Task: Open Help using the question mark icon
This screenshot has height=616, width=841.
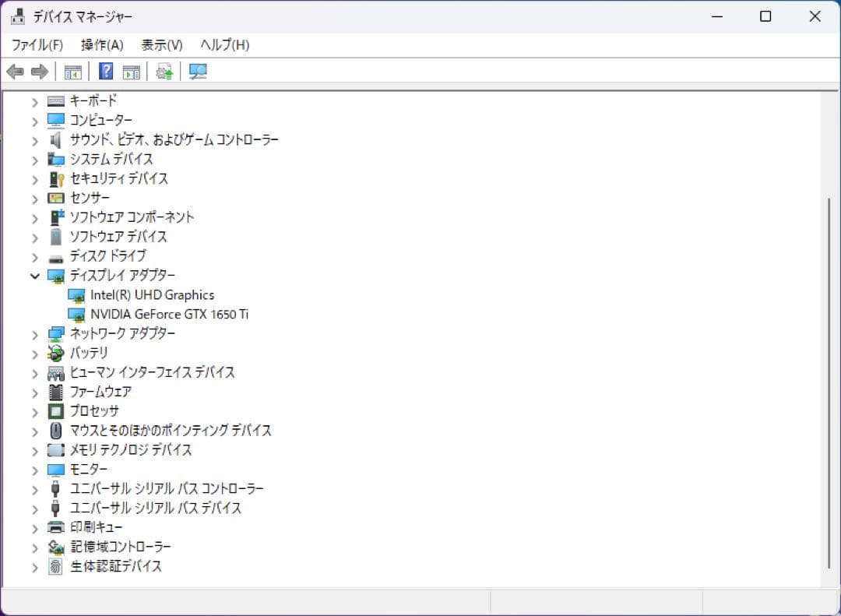Action: pos(104,71)
